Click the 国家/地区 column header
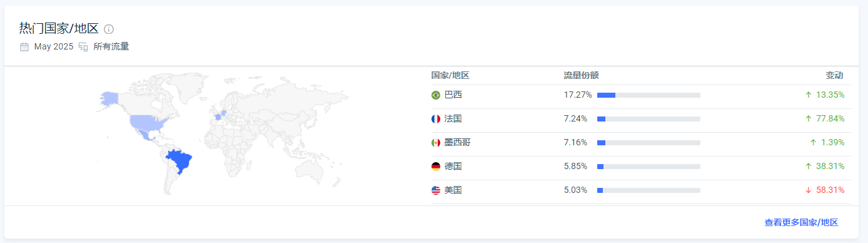Screen dimensions: 868x243 click(x=450, y=75)
